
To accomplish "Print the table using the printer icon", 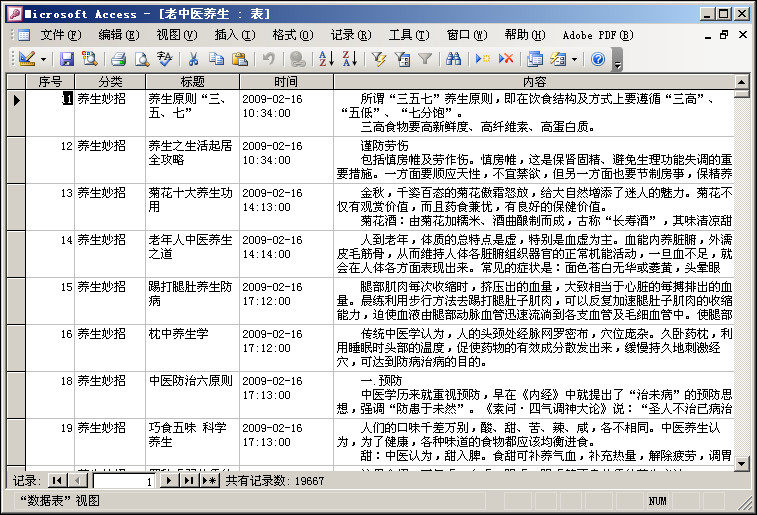I will click(x=118, y=59).
